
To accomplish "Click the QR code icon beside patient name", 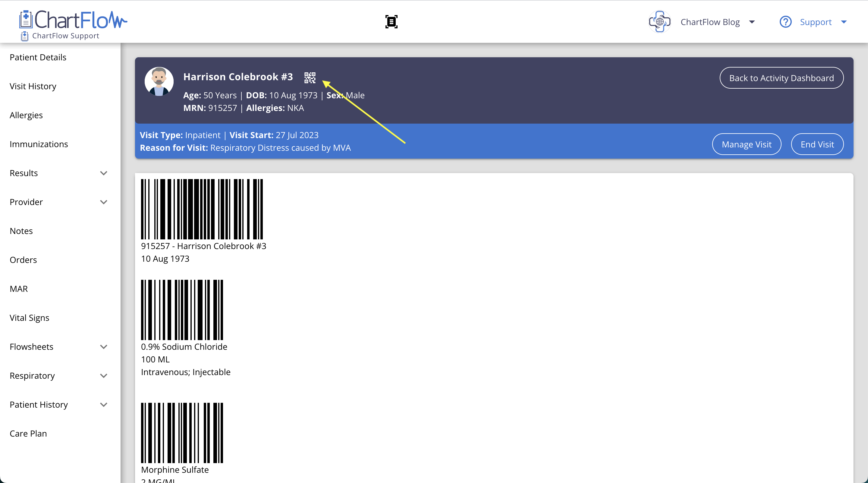I will pyautogui.click(x=310, y=77).
